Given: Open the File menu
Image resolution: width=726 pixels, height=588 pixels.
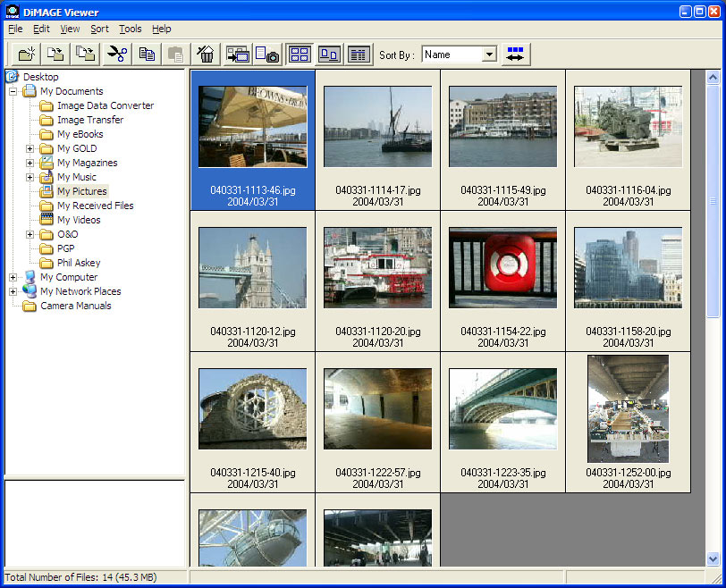Looking at the screenshot, I should (15, 29).
